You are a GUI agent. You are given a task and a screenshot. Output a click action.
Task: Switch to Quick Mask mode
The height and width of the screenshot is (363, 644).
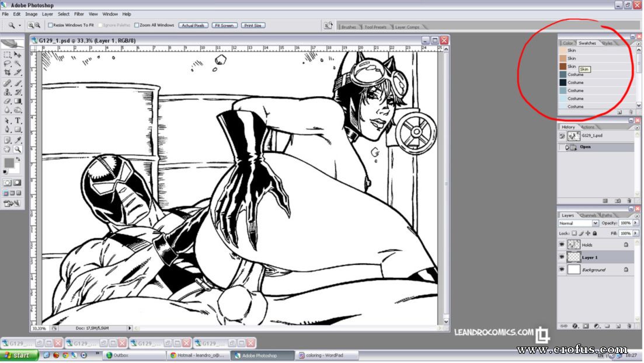[x=18, y=183]
